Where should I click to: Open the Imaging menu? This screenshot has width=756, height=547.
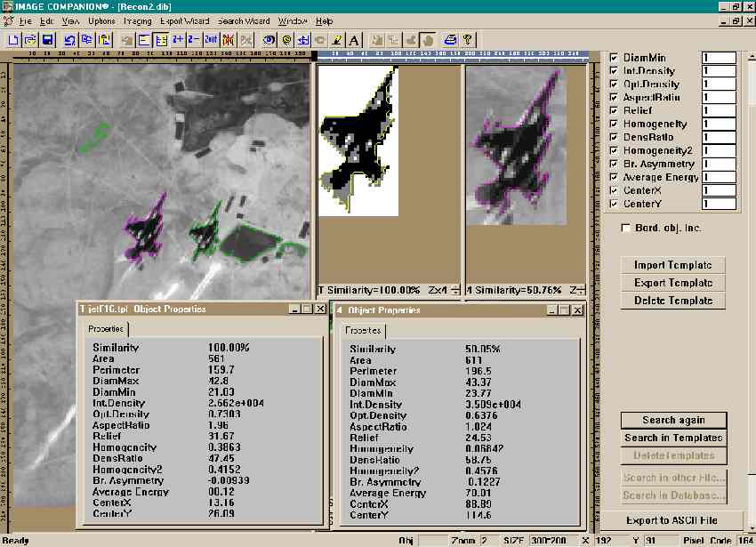[138, 20]
